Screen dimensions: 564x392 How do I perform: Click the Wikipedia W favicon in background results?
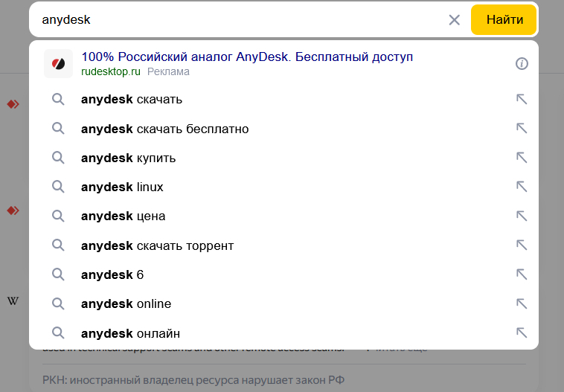[x=13, y=301]
